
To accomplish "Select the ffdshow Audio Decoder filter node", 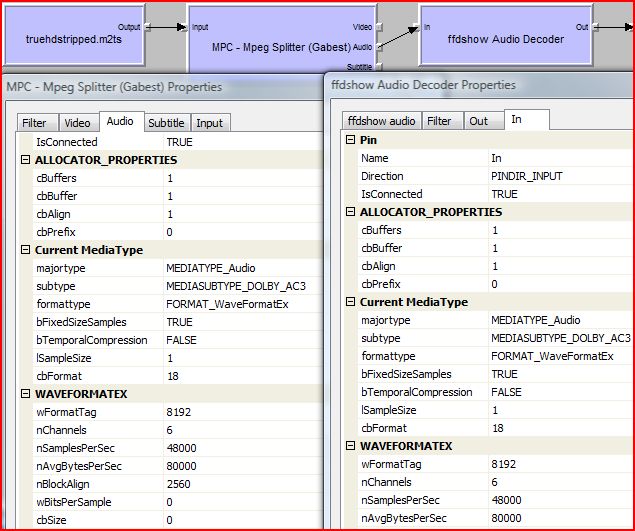I will coord(506,35).
